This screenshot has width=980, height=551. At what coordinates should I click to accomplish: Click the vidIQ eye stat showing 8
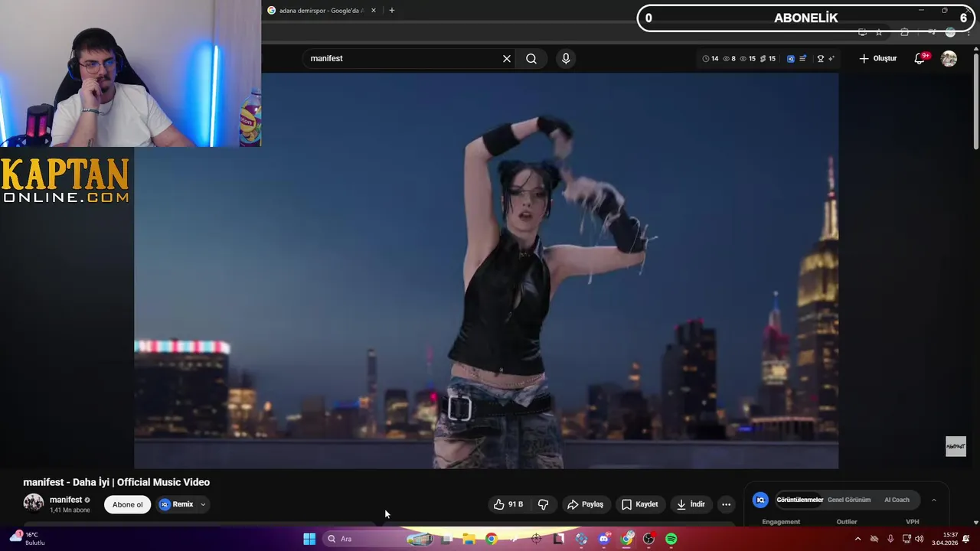(728, 59)
